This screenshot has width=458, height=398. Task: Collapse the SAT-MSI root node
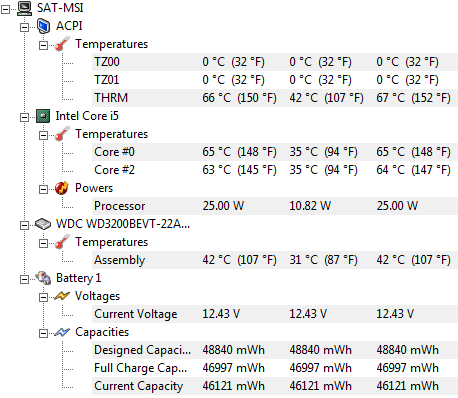pos(5,9)
